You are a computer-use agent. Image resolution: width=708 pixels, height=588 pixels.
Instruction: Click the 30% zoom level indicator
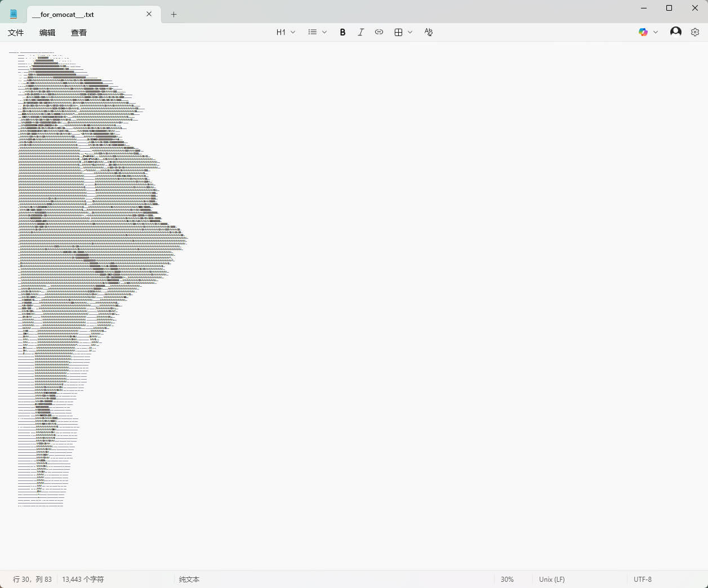pyautogui.click(x=507, y=579)
